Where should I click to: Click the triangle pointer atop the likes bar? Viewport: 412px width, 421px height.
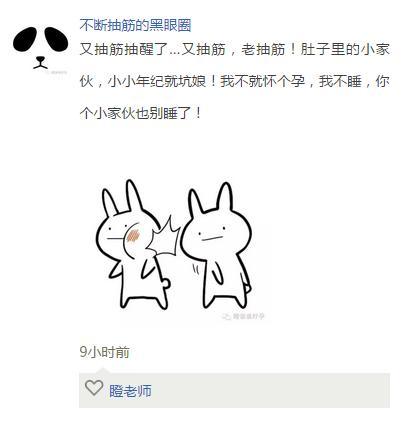103,370
